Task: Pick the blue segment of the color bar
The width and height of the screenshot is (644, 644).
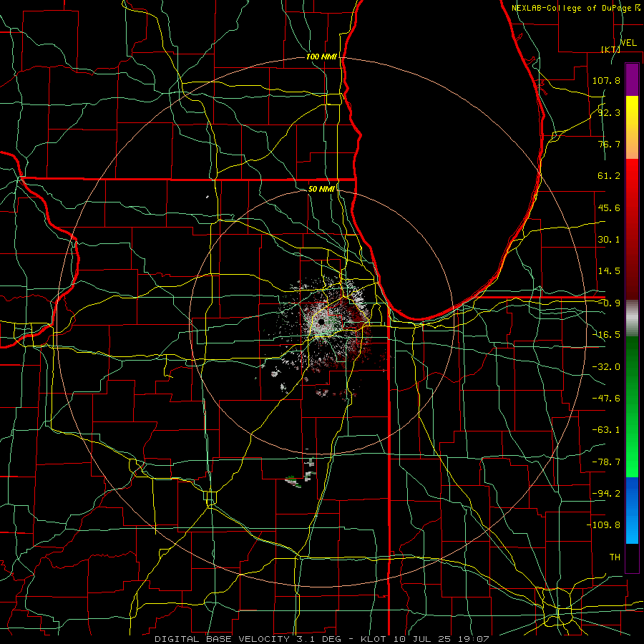Action: 632,510
